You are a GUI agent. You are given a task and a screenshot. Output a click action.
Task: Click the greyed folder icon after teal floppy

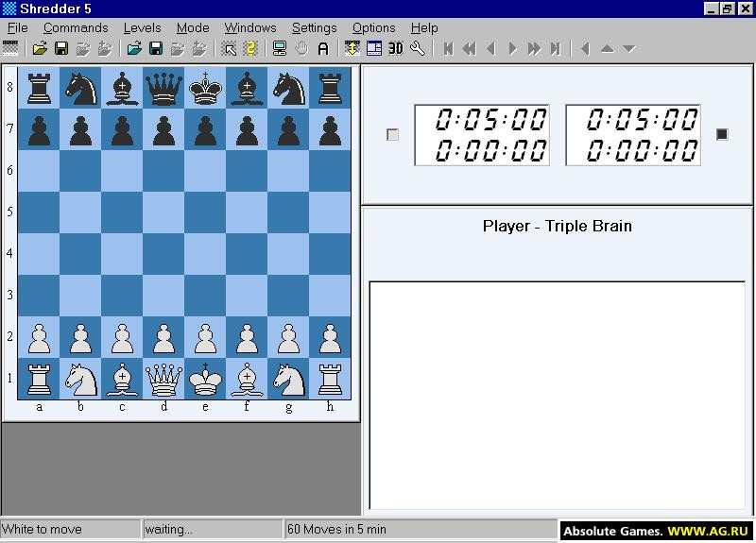click(178, 49)
